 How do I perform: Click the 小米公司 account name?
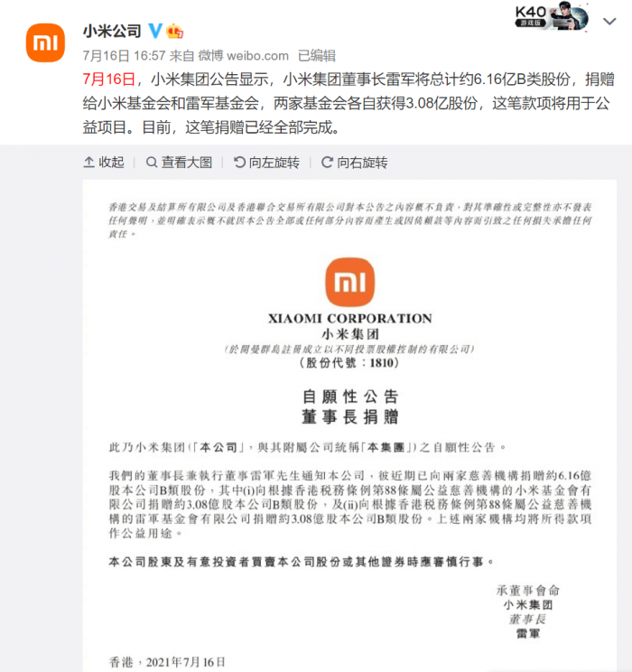pos(112,31)
